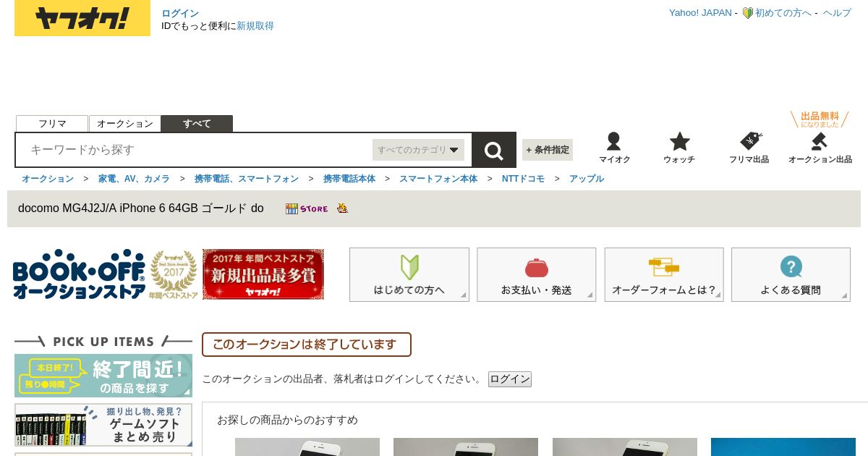Click 2017 年間ベストストア laurel badge
Screen dimensions: 868x456
coord(174,274)
